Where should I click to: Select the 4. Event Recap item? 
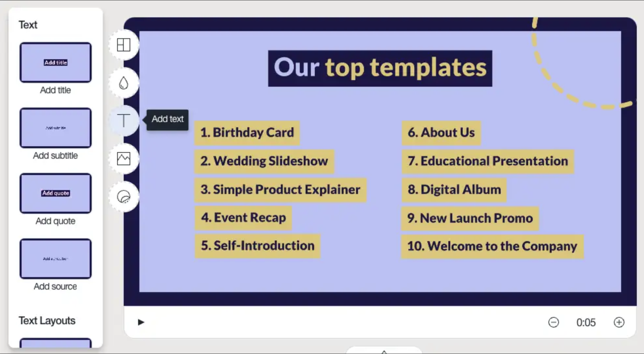point(243,218)
